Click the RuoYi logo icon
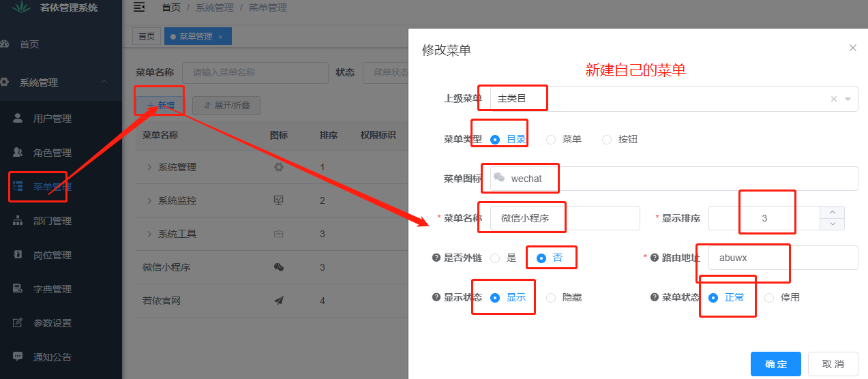Screen dimensions: 868x379 pyautogui.click(x=22, y=7)
